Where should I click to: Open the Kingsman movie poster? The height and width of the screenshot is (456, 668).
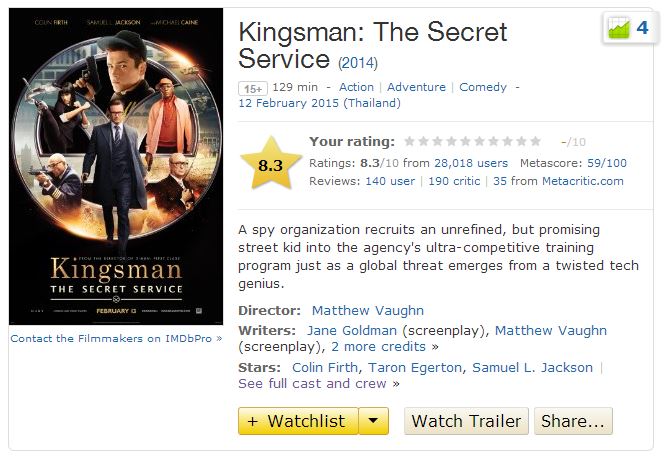115,167
